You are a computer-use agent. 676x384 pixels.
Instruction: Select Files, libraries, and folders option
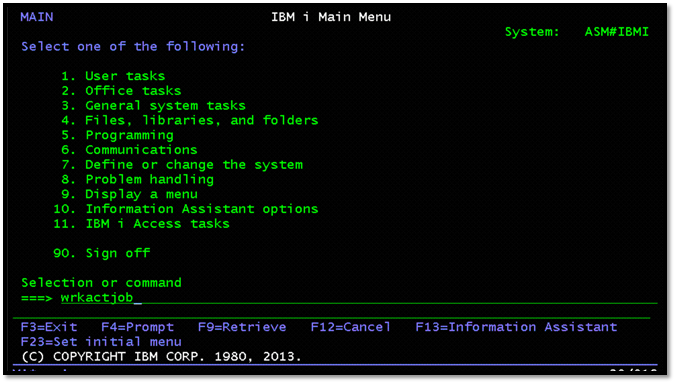coord(189,120)
